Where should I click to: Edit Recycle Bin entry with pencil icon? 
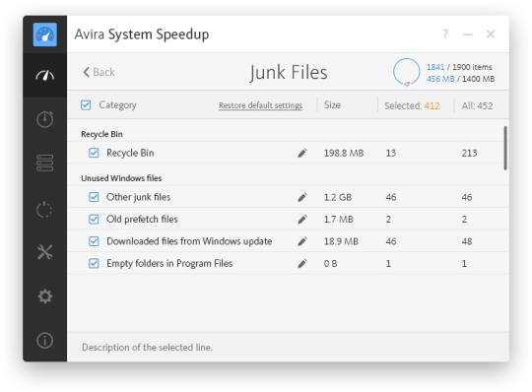[x=302, y=153]
